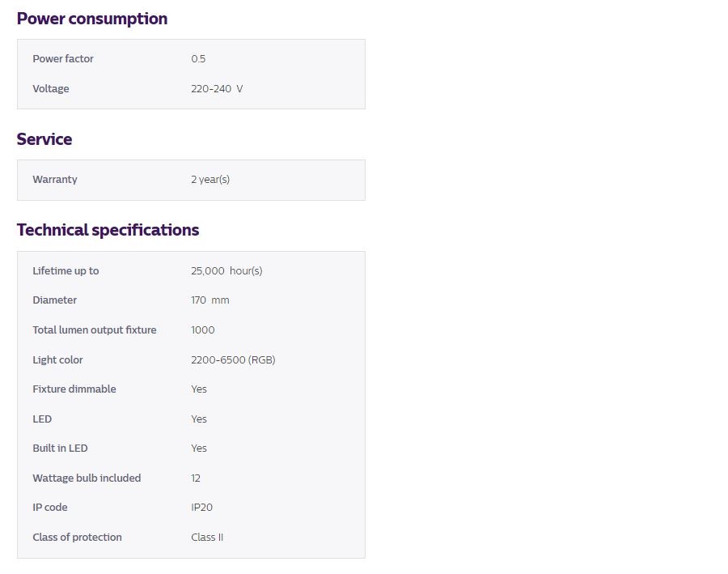Image resolution: width=728 pixels, height=574 pixels.
Task: Click the Service section heading
Action: tap(44, 139)
